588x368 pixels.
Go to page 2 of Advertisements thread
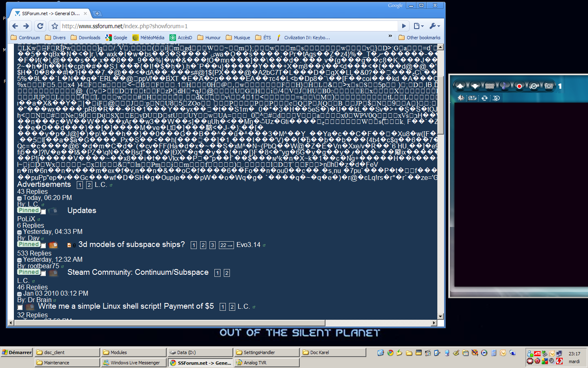tap(89, 185)
